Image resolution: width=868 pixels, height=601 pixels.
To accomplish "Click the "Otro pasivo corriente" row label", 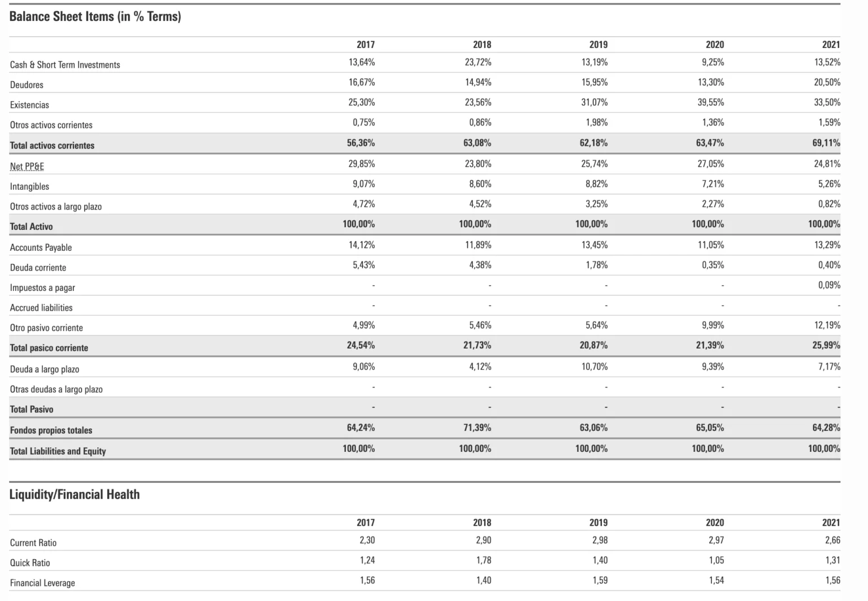I will 46,328.
